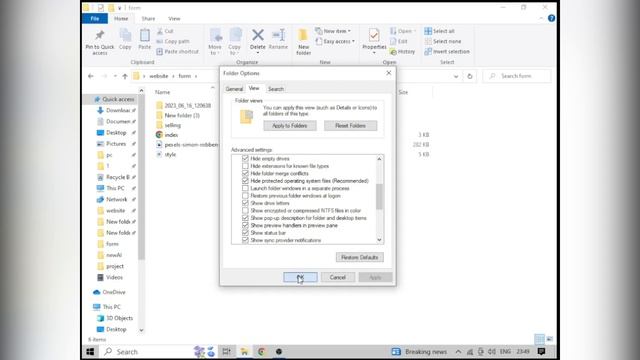This screenshot has height=360, width=640.
Task: Click the up directory arrow
Action: tap(125, 76)
